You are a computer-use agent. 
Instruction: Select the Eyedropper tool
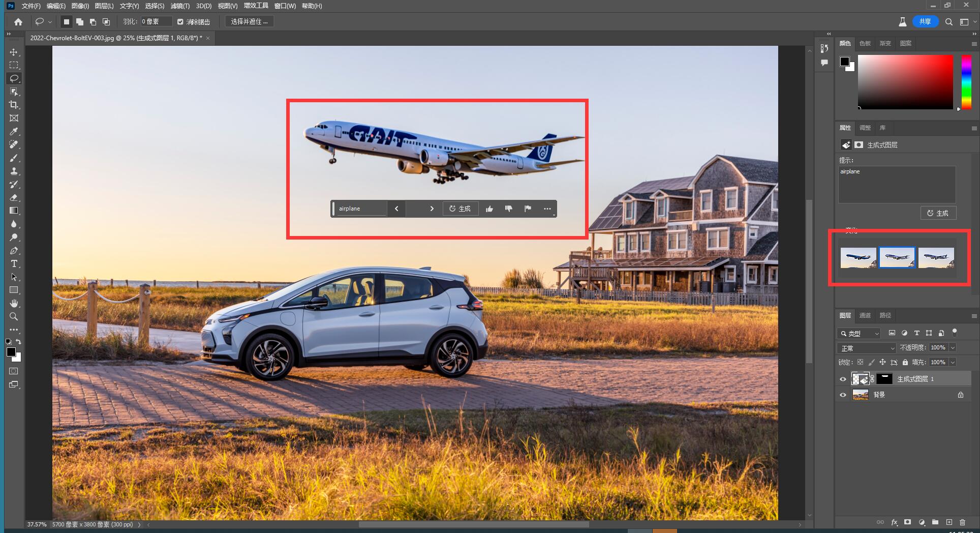tap(14, 131)
